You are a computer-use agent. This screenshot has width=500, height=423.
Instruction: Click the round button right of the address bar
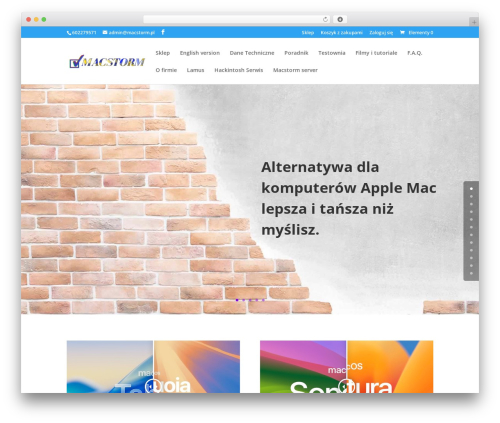point(340,19)
